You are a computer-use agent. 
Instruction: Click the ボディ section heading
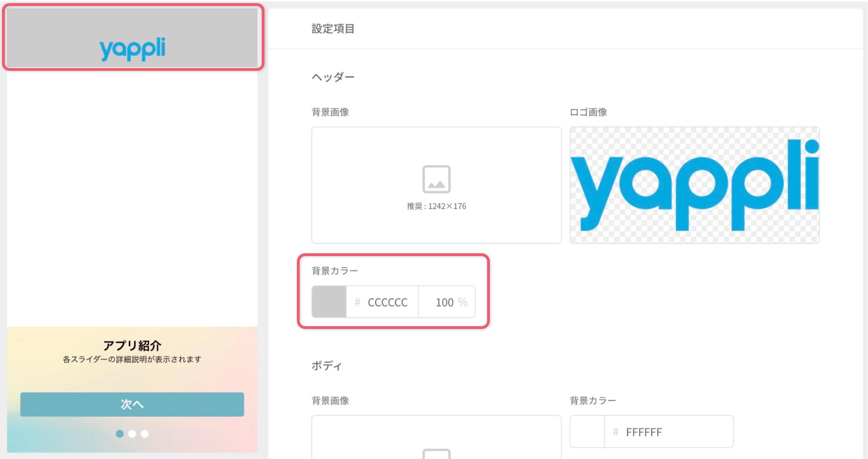(x=327, y=365)
